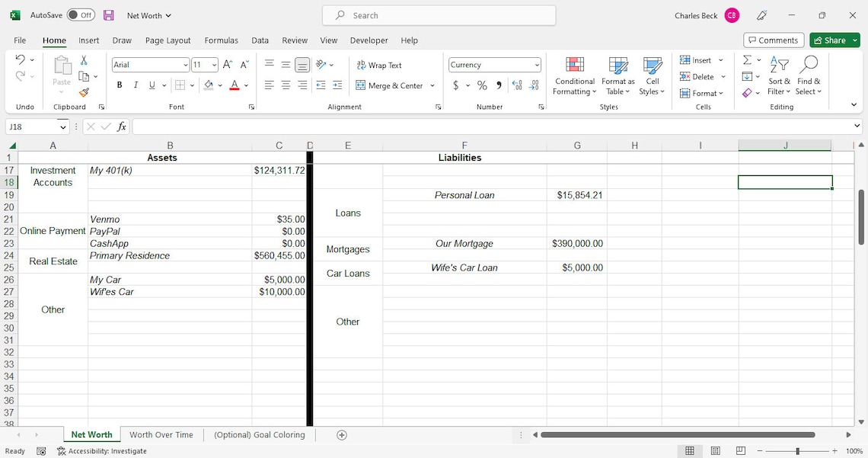The height and width of the screenshot is (458, 868).
Task: Open the Borders dropdown arrow
Action: (192, 85)
